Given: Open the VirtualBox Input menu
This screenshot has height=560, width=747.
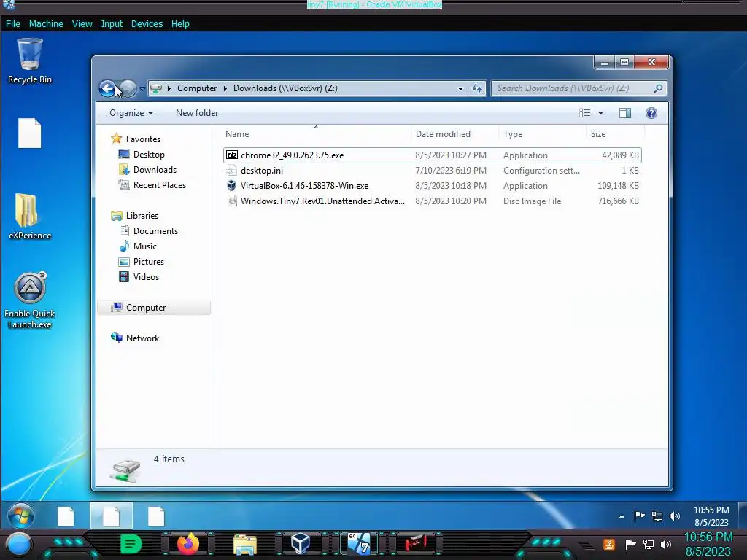Looking at the screenshot, I should (x=112, y=24).
